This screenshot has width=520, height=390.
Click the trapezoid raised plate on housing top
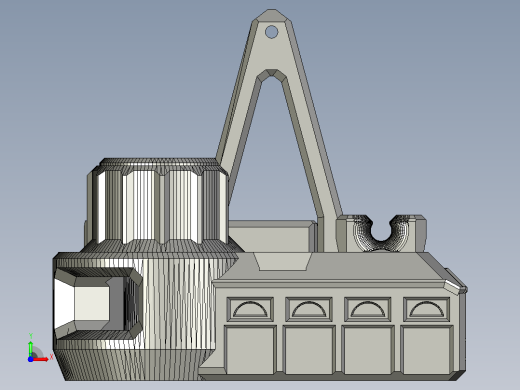coord(282,261)
